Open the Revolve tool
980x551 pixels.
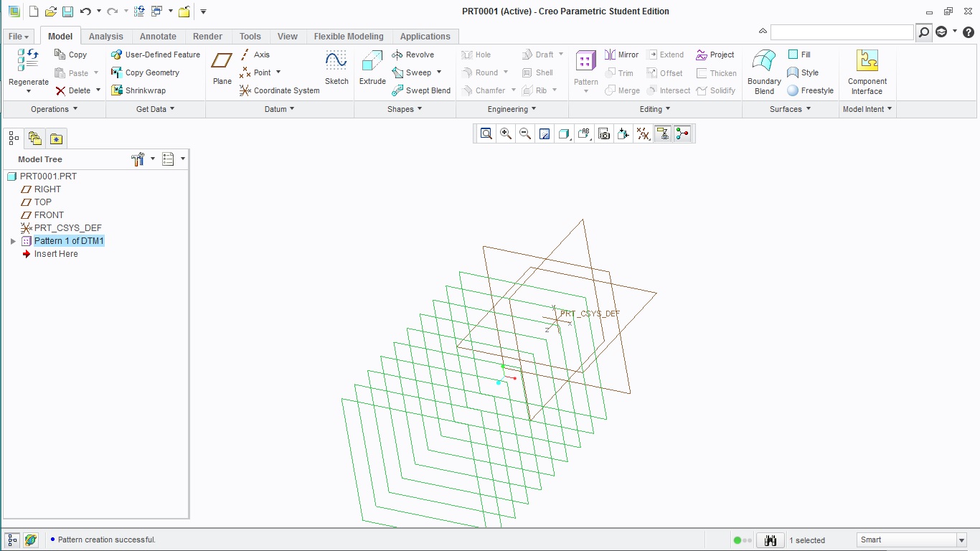[413, 55]
